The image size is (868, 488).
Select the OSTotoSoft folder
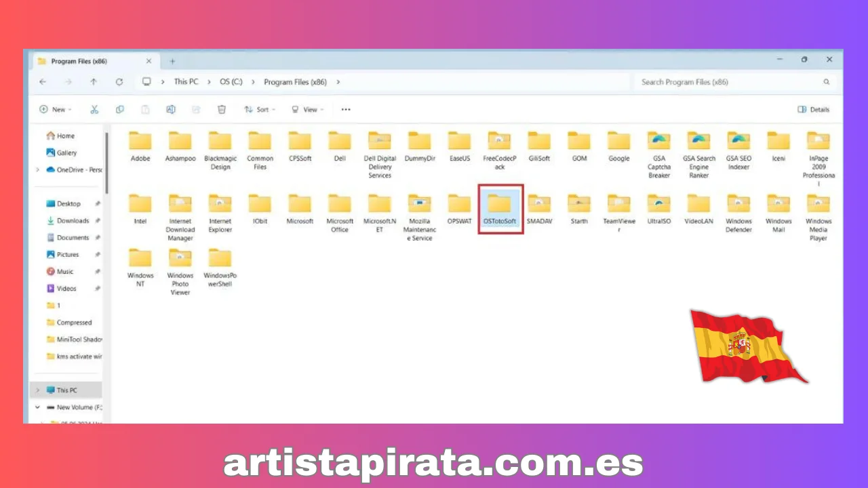pos(500,209)
